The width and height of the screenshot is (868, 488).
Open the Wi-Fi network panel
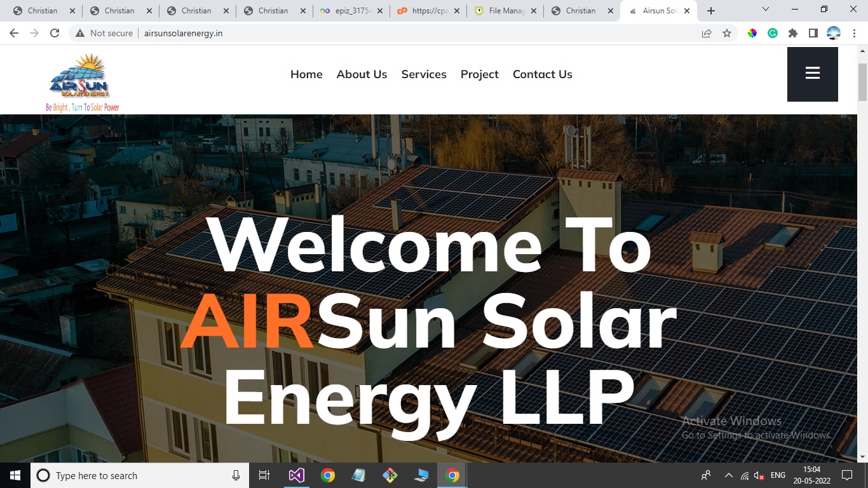coord(745,475)
